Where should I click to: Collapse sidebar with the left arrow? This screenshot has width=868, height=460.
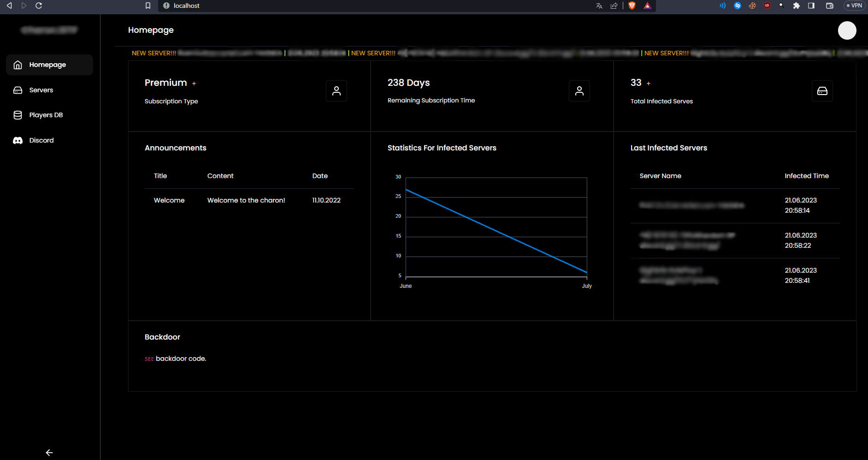[49, 453]
